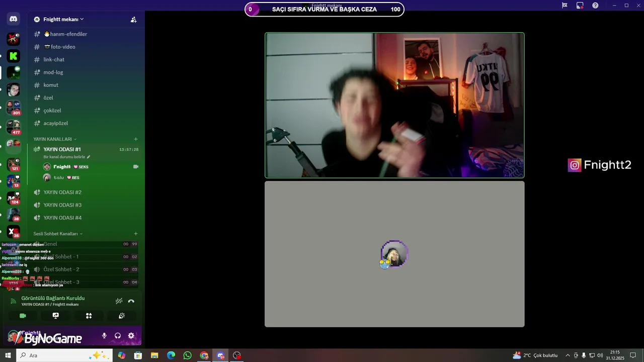Viewport: 644px width, 362px height.
Task: Click the Discord icon on the taskbar
Action: coord(220,355)
